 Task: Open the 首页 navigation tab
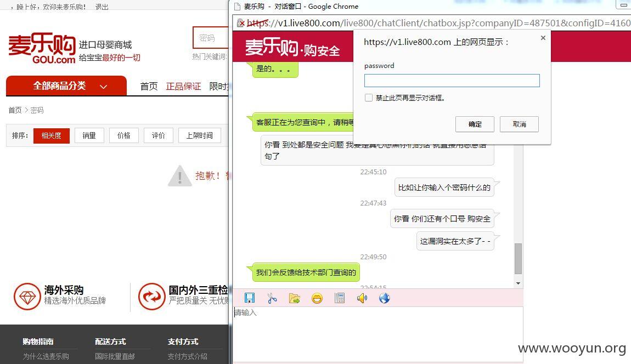pos(149,87)
